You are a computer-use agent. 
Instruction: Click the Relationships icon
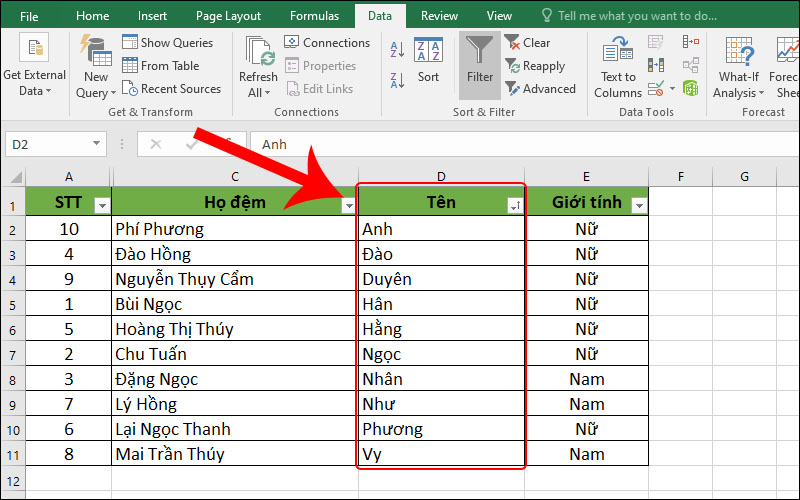coord(691,65)
